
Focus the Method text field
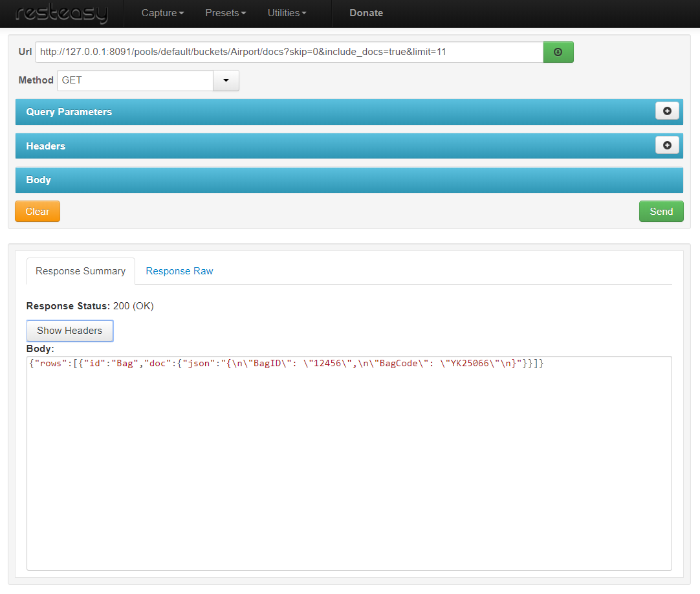point(135,80)
